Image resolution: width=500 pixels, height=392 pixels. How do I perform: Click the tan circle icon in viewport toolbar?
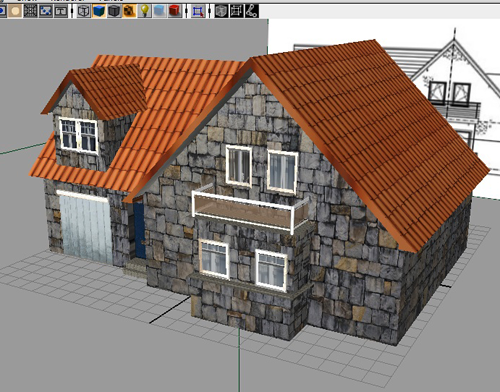point(15,11)
